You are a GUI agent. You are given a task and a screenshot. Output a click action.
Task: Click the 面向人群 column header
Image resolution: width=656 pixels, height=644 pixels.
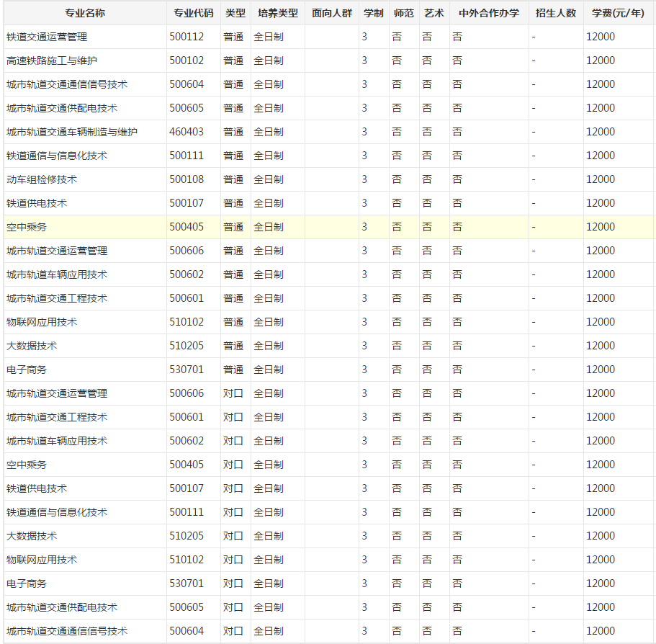point(331,13)
